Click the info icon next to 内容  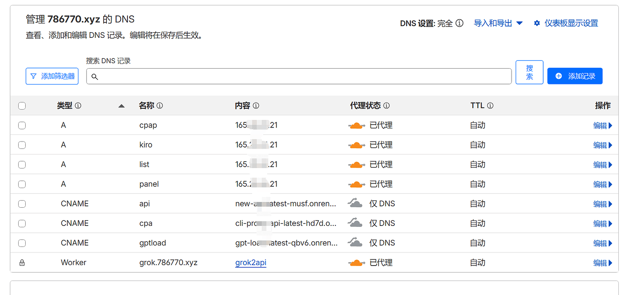point(256,106)
